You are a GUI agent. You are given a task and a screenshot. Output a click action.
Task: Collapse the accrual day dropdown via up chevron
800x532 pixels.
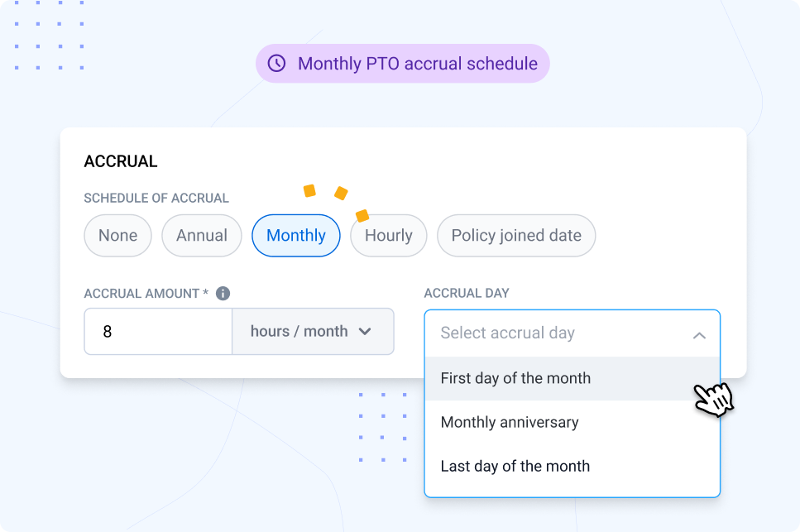click(699, 333)
